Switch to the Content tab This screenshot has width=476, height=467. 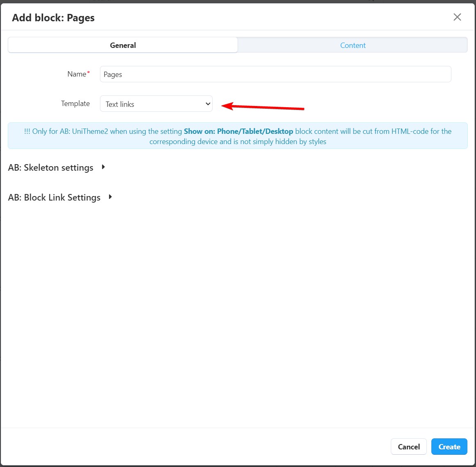click(352, 45)
